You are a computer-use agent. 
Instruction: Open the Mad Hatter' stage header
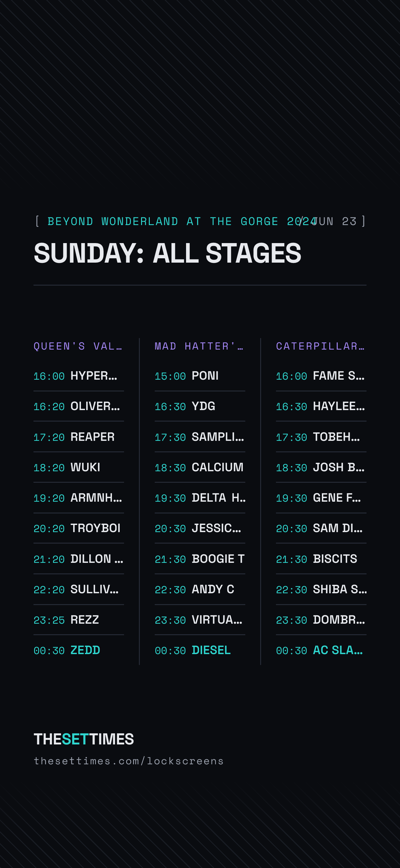pyautogui.click(x=199, y=346)
